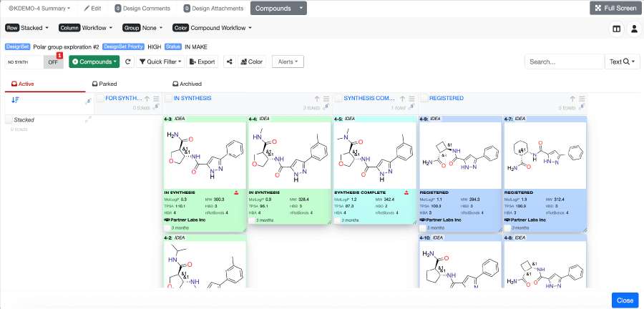Open the Group None dropdown
The image size is (644, 309).
pos(142,28)
